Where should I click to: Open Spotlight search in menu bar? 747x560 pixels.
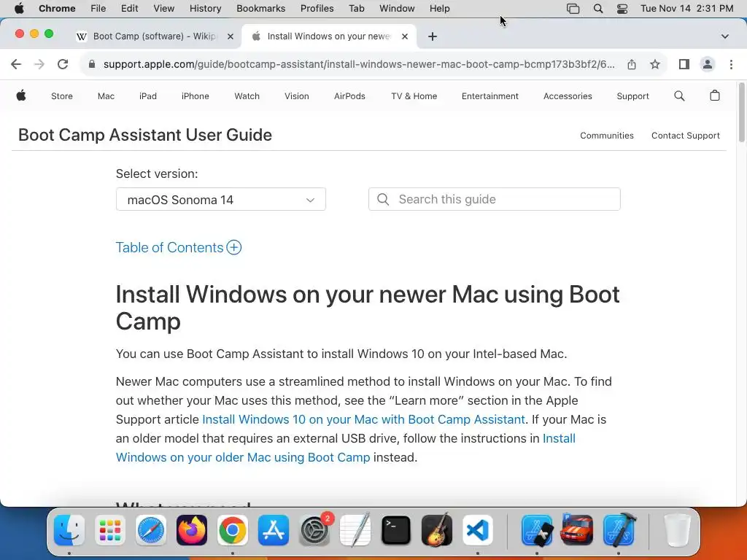tap(598, 9)
